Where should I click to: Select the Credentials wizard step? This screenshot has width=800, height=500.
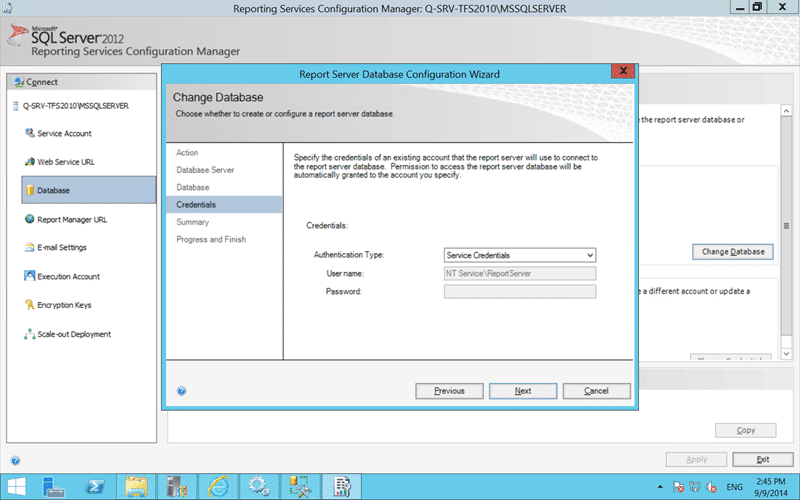point(224,205)
